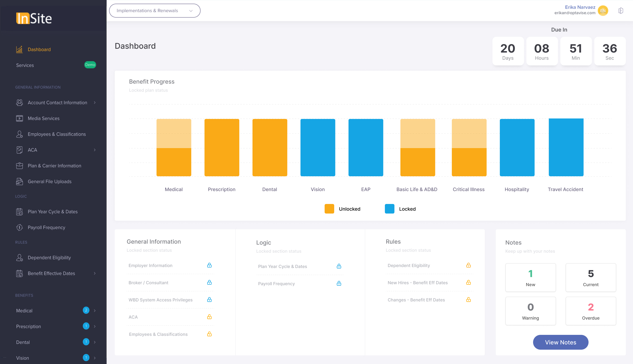Expand the Account Contact Information section

(95, 102)
